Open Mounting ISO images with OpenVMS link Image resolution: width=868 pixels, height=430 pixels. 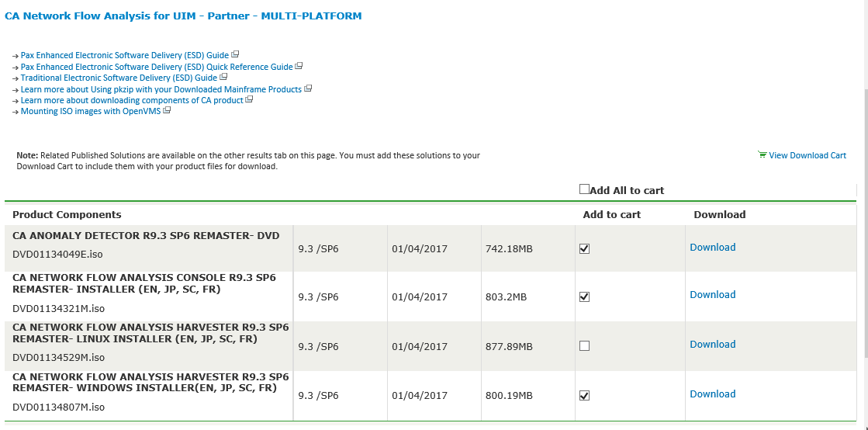[x=91, y=111]
